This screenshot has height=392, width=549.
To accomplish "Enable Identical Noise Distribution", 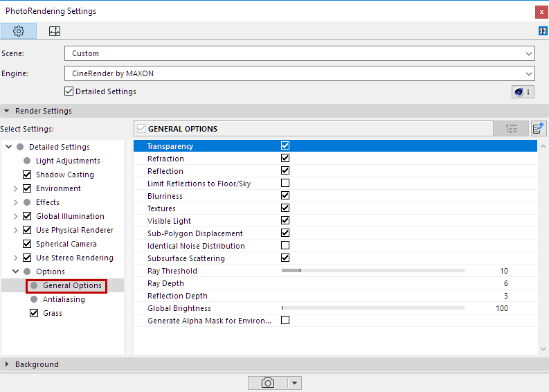I will tap(285, 245).
